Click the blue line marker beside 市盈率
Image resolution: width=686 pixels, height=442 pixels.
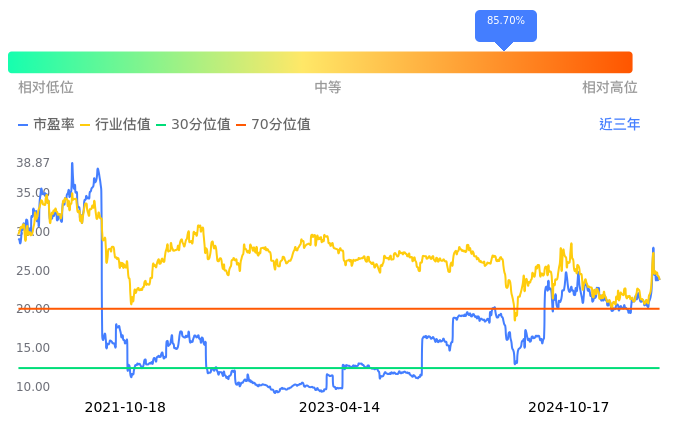pyautogui.click(x=23, y=125)
